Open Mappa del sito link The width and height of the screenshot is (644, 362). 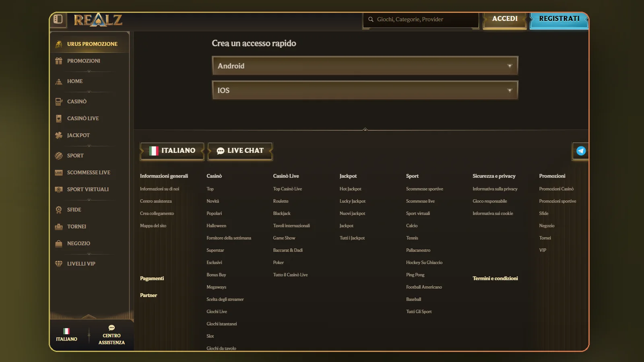click(153, 226)
